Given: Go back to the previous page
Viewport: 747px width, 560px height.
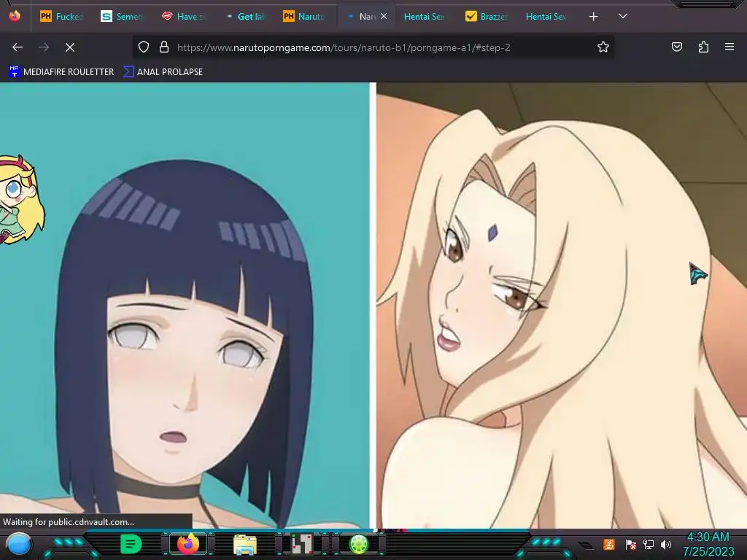Looking at the screenshot, I should pyautogui.click(x=18, y=47).
